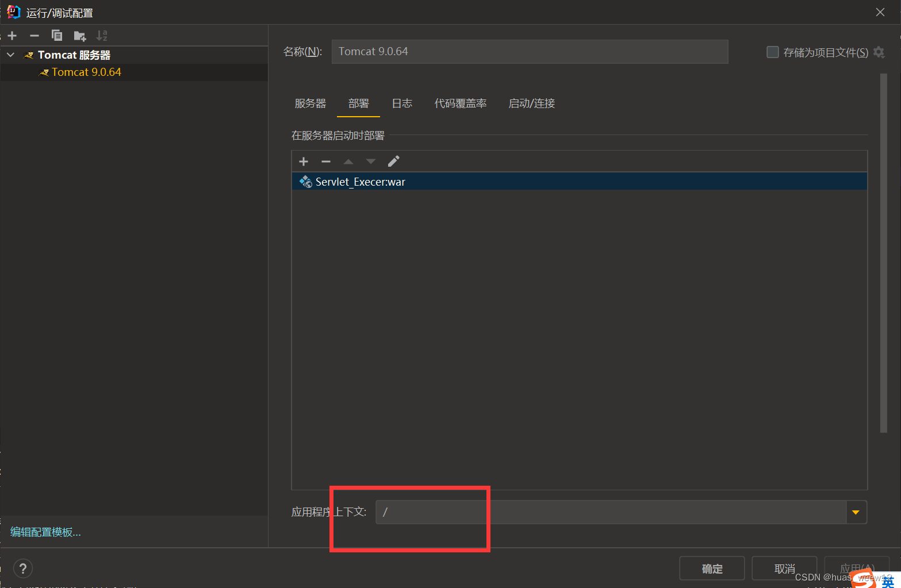Open the project file storage settings gear
Viewport: 901px width, 588px height.
click(x=879, y=52)
